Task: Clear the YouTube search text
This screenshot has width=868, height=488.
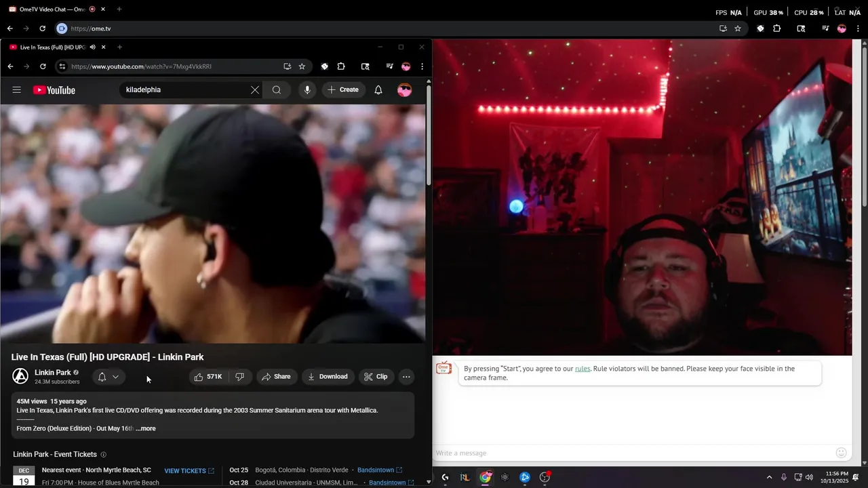Action: pyautogui.click(x=255, y=90)
